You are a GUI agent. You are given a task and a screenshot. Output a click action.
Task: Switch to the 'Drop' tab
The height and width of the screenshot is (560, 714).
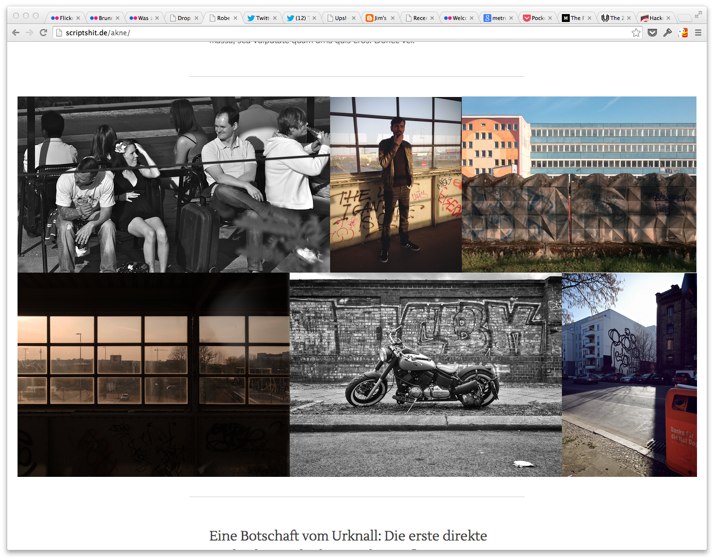point(182,18)
